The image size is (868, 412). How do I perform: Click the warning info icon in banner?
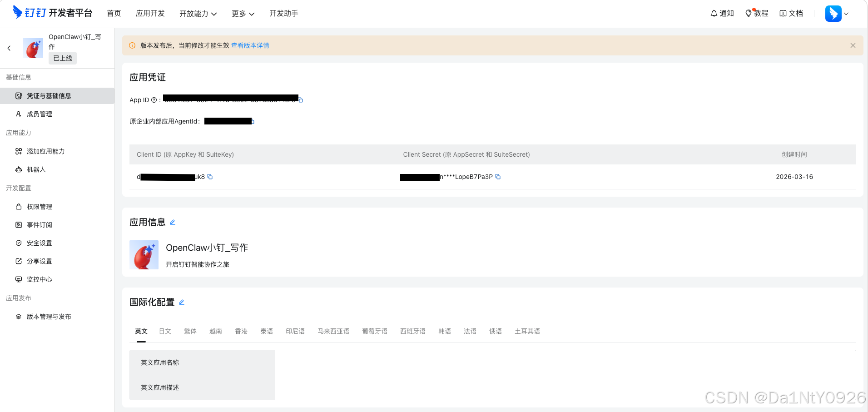point(132,45)
